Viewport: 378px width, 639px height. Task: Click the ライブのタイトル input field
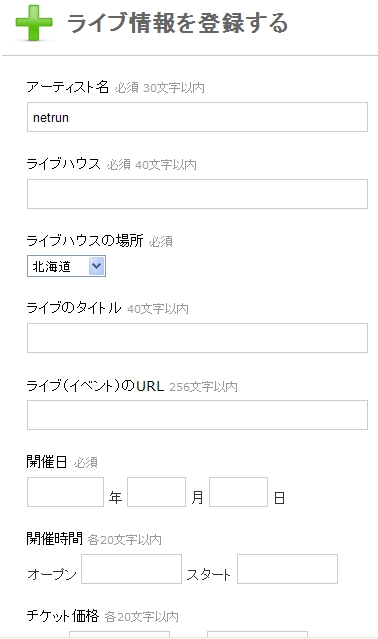click(197, 338)
